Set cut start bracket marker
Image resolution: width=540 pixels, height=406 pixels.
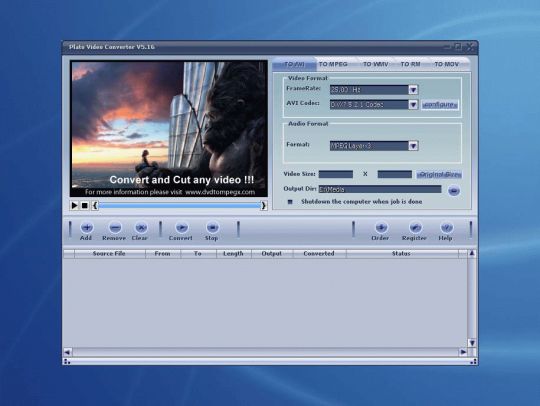pos(95,206)
